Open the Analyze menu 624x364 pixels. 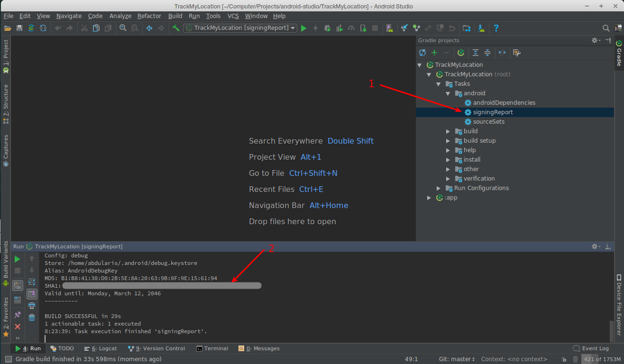[120, 16]
